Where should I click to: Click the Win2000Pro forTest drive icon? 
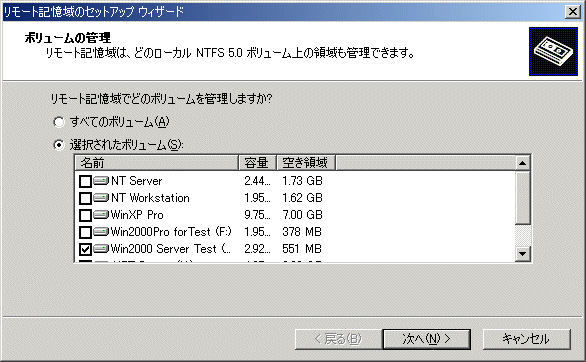coord(101,232)
